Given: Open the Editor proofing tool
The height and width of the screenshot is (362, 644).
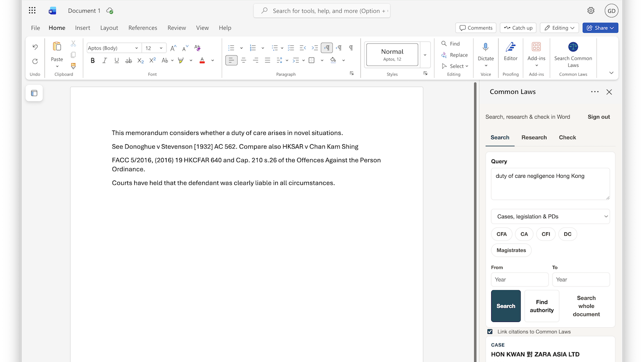Looking at the screenshot, I should pyautogui.click(x=511, y=52).
